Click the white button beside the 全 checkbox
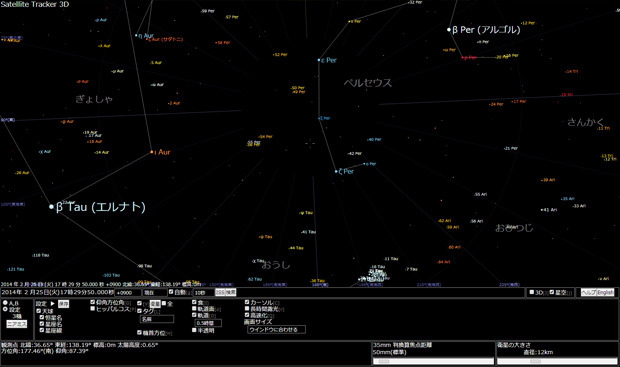Viewport: 620px width, 367px height. 155,304
